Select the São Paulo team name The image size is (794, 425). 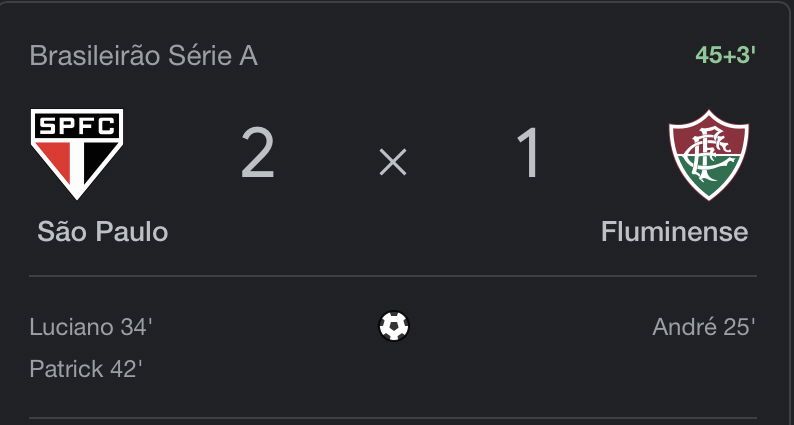pos(102,232)
